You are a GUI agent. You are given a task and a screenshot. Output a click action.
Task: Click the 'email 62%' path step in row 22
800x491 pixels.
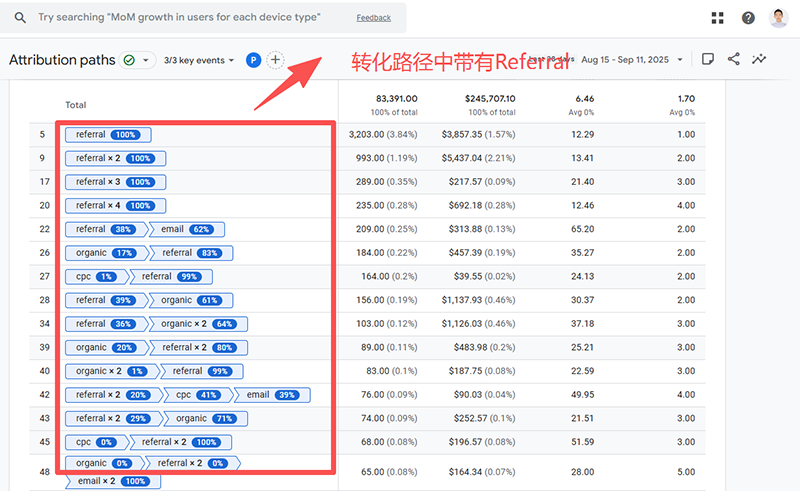point(186,229)
